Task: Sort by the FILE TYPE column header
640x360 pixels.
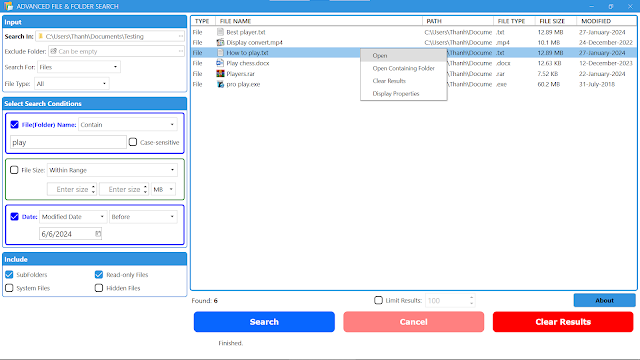Action: click(514, 21)
